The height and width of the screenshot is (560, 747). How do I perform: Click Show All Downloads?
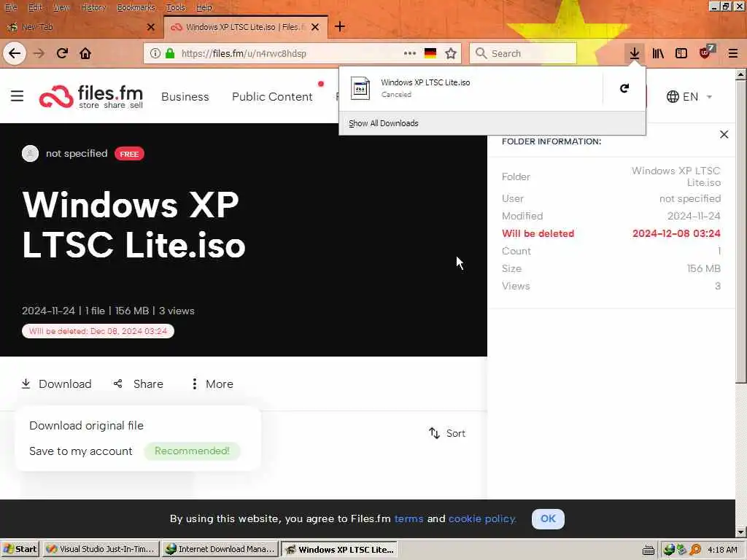(384, 123)
